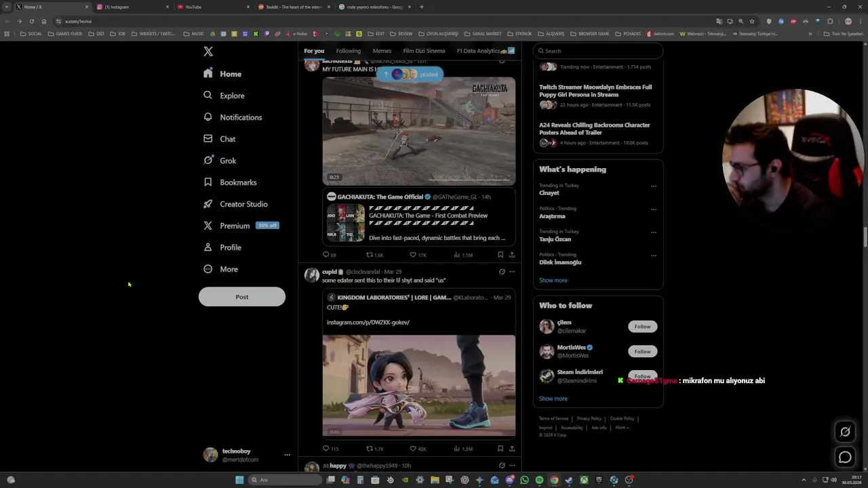Screen dimensions: 868x488
Task: Open the floating chat button
Action: point(845,457)
